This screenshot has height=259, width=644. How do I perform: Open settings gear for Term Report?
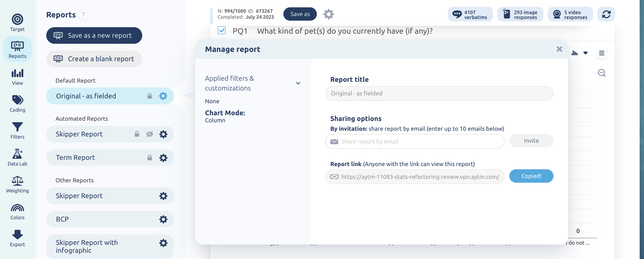point(163,158)
